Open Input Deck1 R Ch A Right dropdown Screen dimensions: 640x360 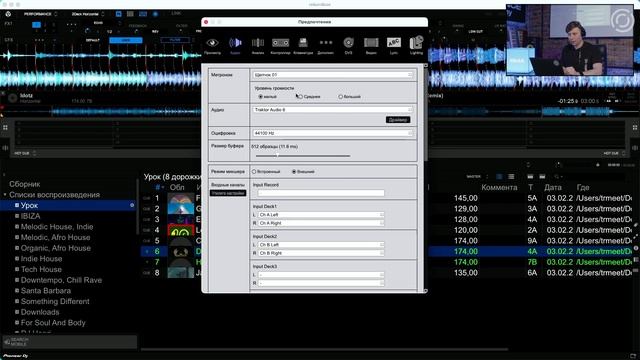coord(321,223)
